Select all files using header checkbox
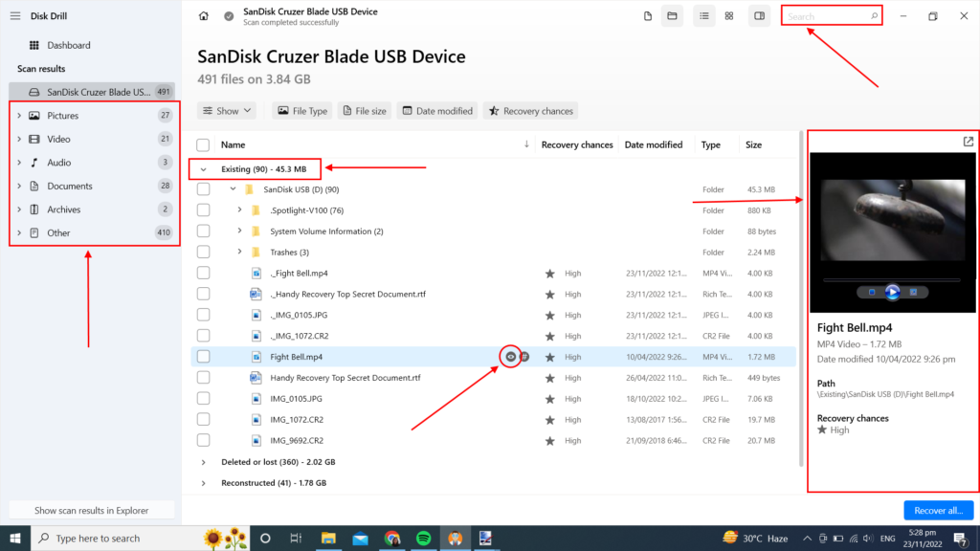The width and height of the screenshot is (980, 551). [201, 144]
